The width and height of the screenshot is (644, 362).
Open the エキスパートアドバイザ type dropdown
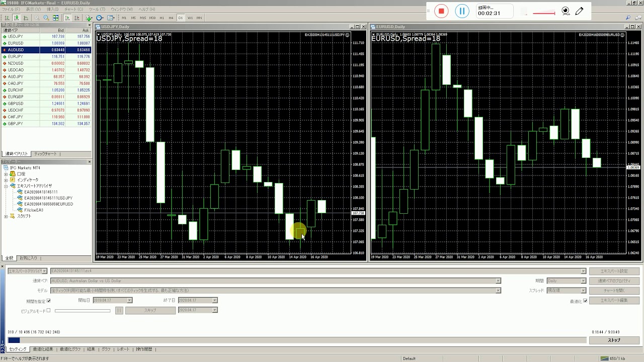tap(44, 271)
